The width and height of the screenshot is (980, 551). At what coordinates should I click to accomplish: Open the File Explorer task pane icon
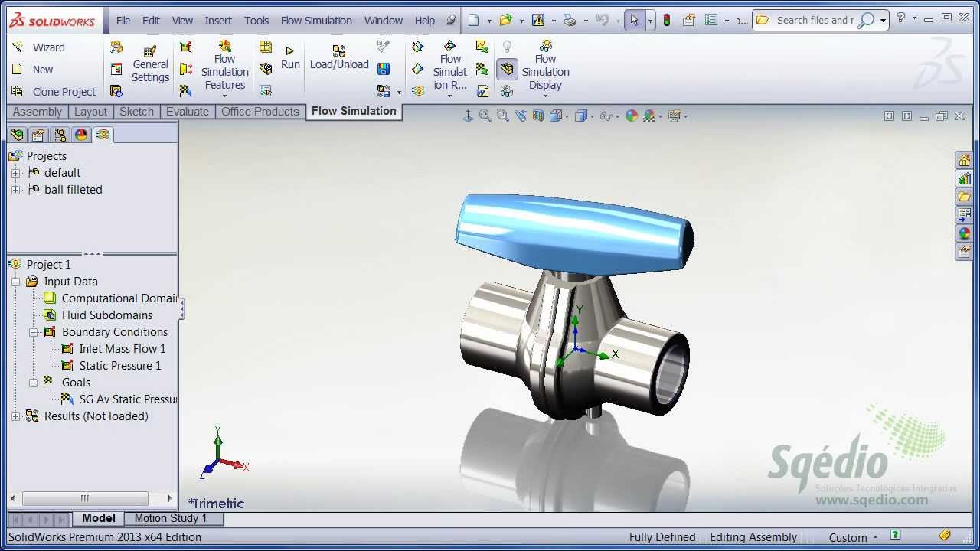[965, 197]
